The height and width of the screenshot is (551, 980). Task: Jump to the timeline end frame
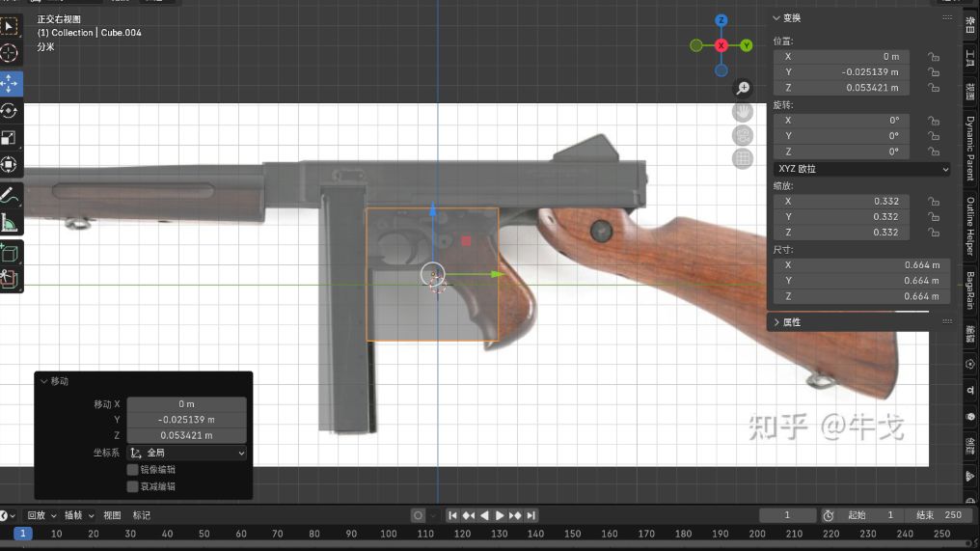[x=531, y=515]
